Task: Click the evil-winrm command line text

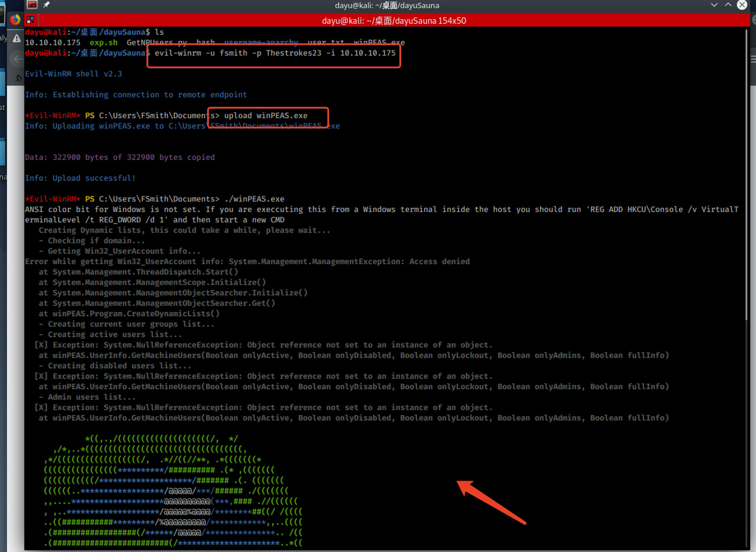Action: click(x=275, y=53)
